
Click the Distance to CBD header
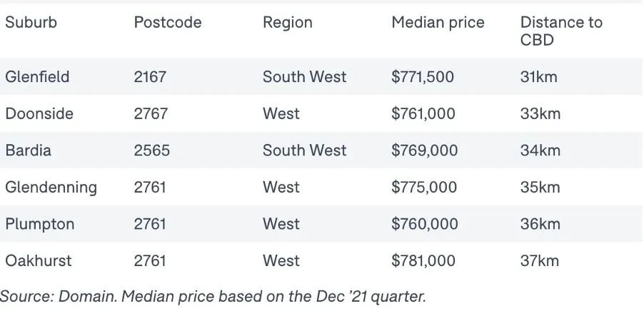561,31
